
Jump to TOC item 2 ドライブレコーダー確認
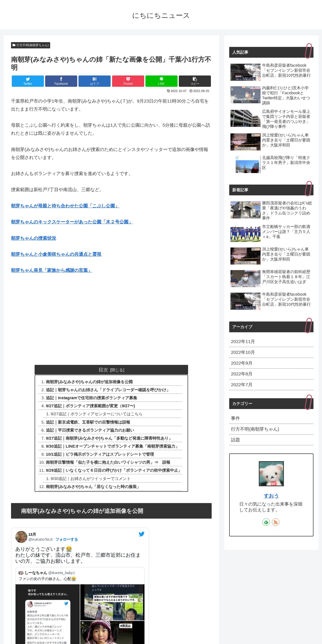coord(108,390)
